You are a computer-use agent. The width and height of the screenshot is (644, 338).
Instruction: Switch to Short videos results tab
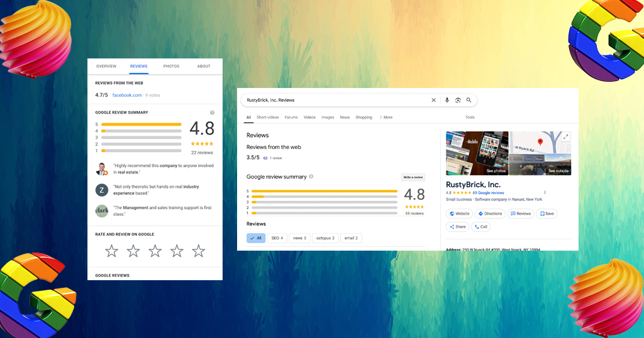(x=268, y=117)
